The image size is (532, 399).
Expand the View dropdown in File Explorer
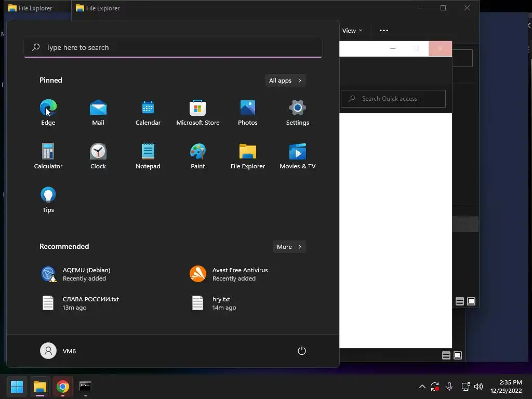click(352, 31)
